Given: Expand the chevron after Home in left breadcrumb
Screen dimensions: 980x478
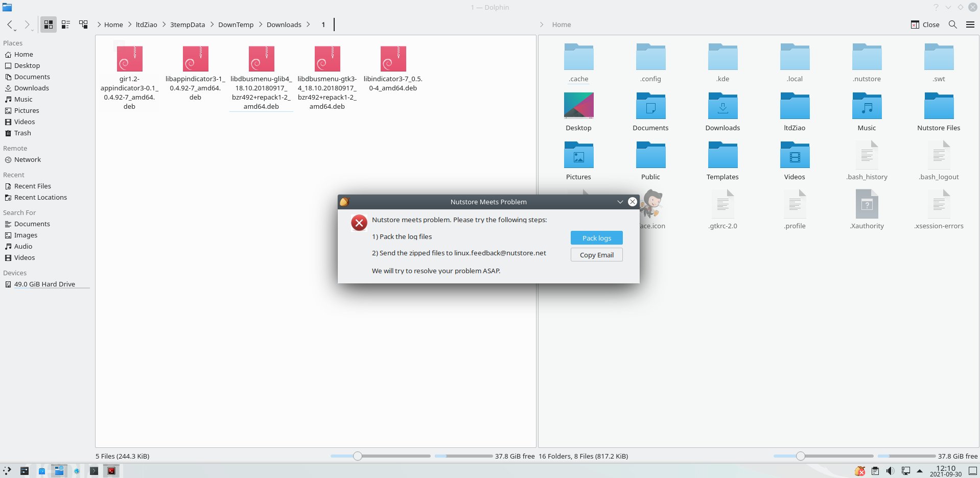Looking at the screenshot, I should tap(130, 25).
